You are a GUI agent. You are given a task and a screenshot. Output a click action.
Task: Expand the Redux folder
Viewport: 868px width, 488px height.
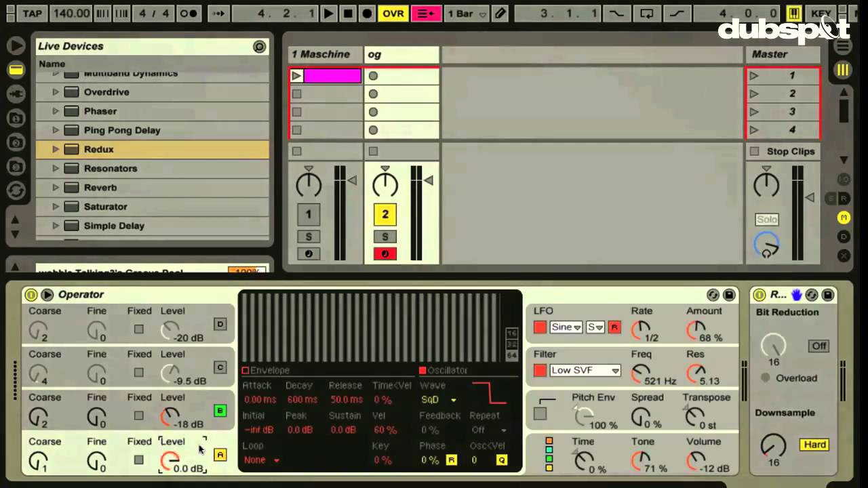(56, 149)
